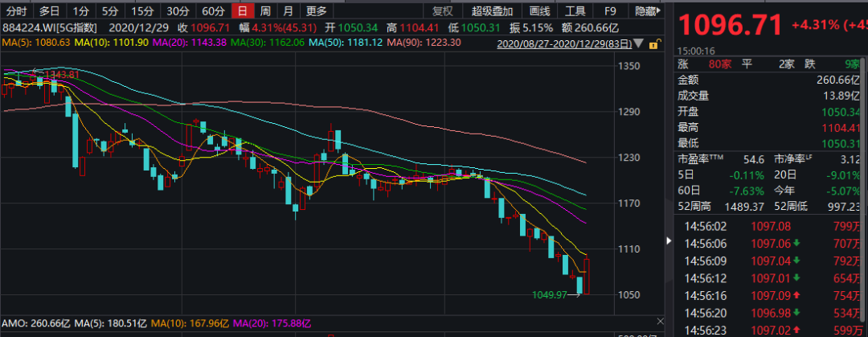Open the 更多 periods dropdown
Image resolution: width=868 pixels, height=337 pixels.
click(317, 11)
